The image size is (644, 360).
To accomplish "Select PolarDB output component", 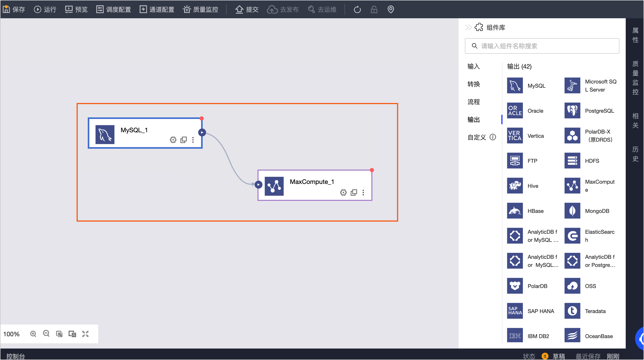I will pyautogui.click(x=527, y=286).
